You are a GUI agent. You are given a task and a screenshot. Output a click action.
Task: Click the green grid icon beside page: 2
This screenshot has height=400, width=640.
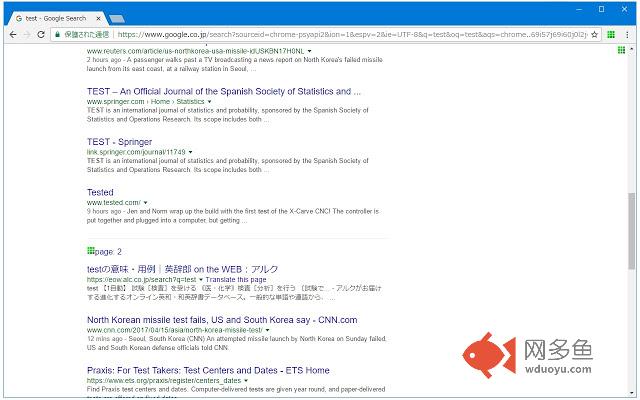[x=91, y=251]
